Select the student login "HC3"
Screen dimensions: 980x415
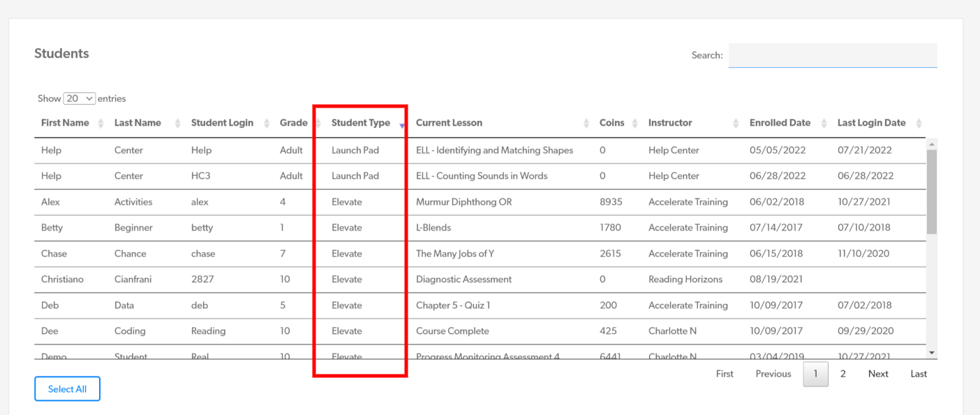tap(200, 176)
